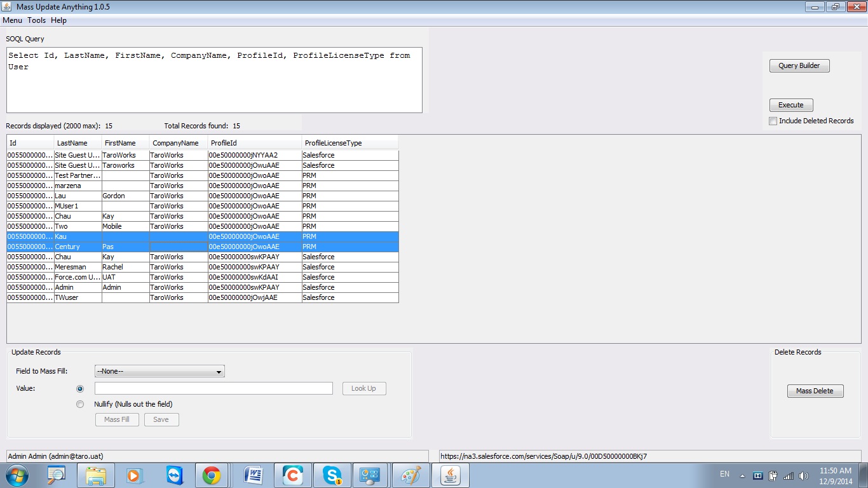The image size is (868, 488).
Task: Sort by the LastName column header
Action: click(x=78, y=143)
